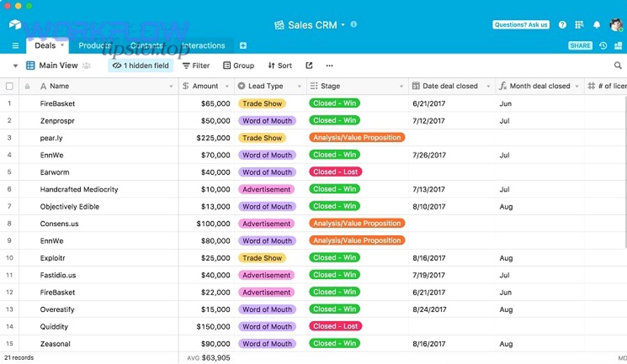This screenshot has height=364, width=627.
Task: Click the add table plus icon
Action: point(242,45)
